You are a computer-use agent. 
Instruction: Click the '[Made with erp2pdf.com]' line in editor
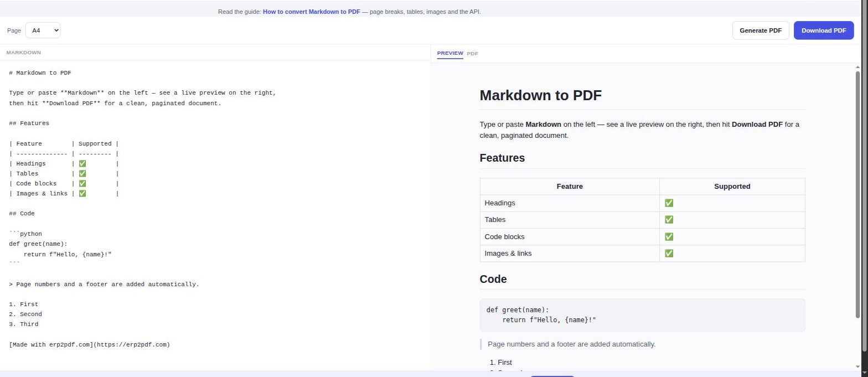pyautogui.click(x=90, y=344)
